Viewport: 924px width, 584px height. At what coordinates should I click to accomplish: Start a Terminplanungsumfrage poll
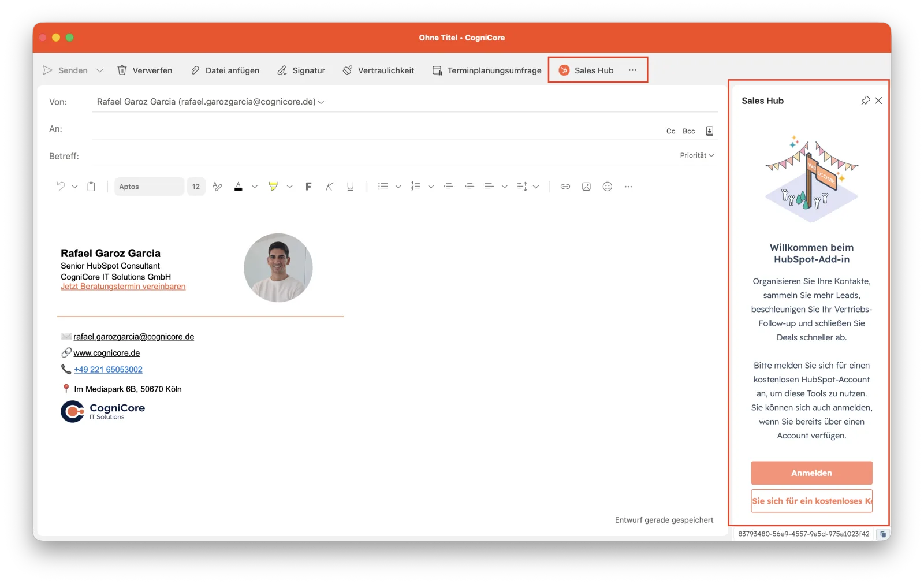[x=487, y=70]
